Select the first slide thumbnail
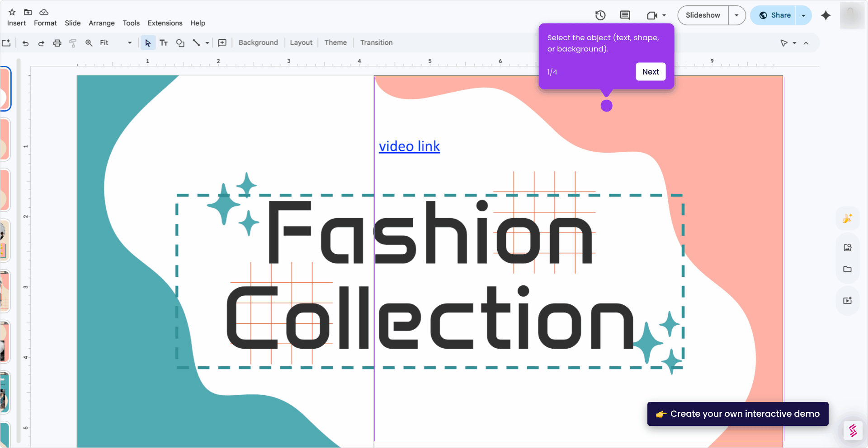Image resolution: width=868 pixels, height=448 pixels. (5, 89)
